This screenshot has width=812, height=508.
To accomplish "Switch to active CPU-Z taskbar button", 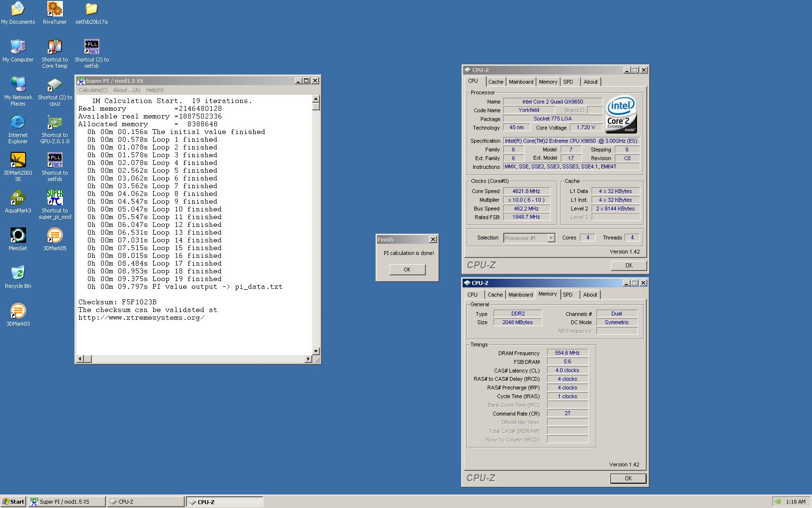I will [225, 502].
